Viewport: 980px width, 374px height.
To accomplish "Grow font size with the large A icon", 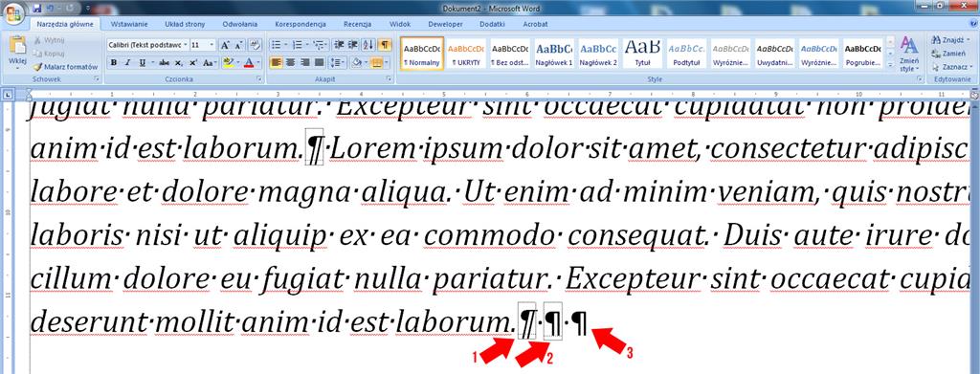I will point(225,46).
